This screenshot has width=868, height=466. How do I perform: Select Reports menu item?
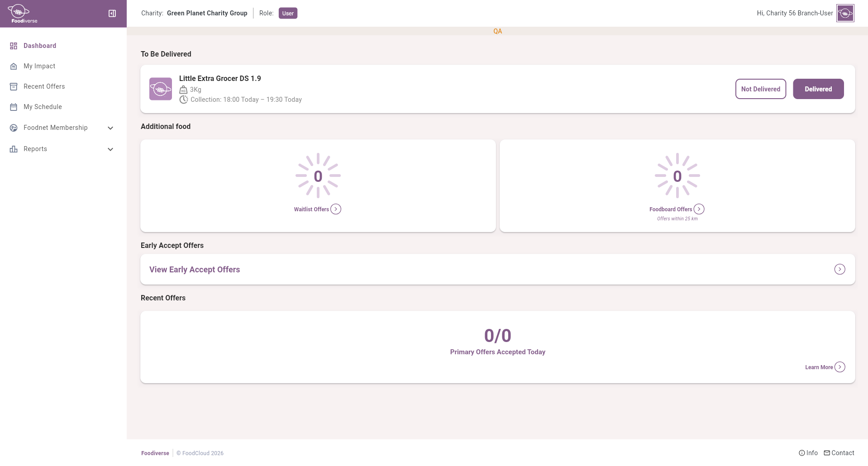[x=35, y=149]
